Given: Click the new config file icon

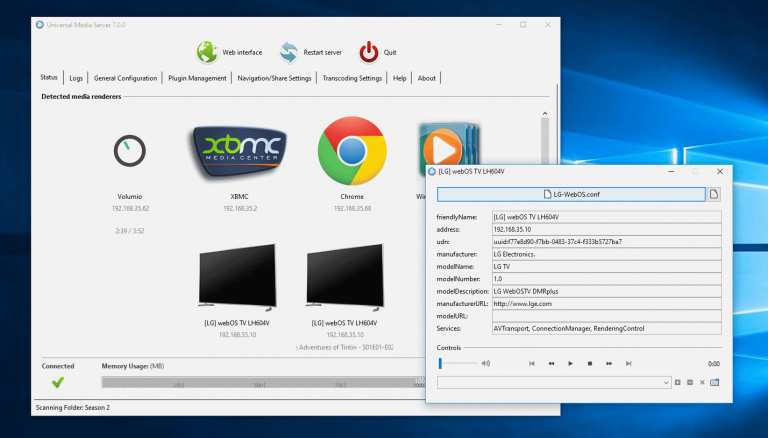Looking at the screenshot, I should 714,194.
